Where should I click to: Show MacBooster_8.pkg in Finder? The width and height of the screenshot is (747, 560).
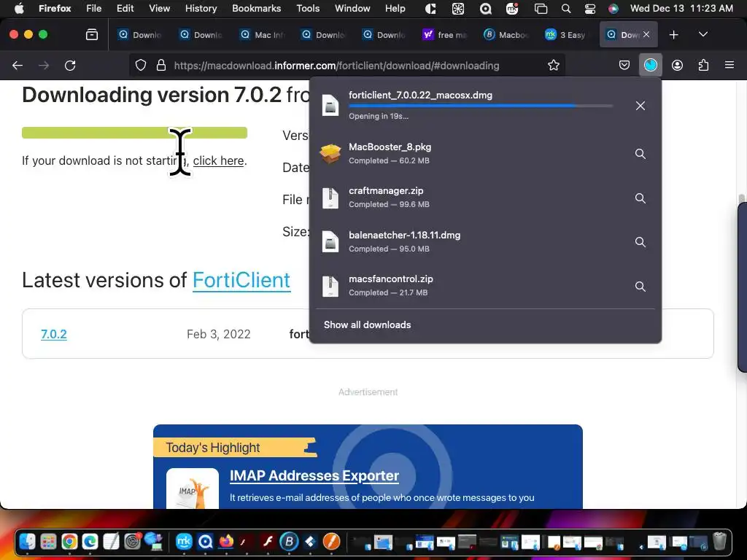(640, 154)
